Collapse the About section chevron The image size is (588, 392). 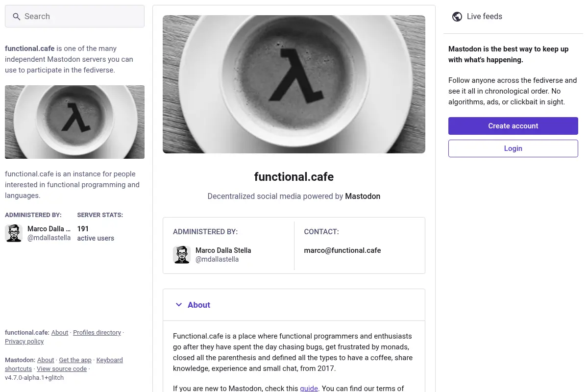[x=178, y=305]
